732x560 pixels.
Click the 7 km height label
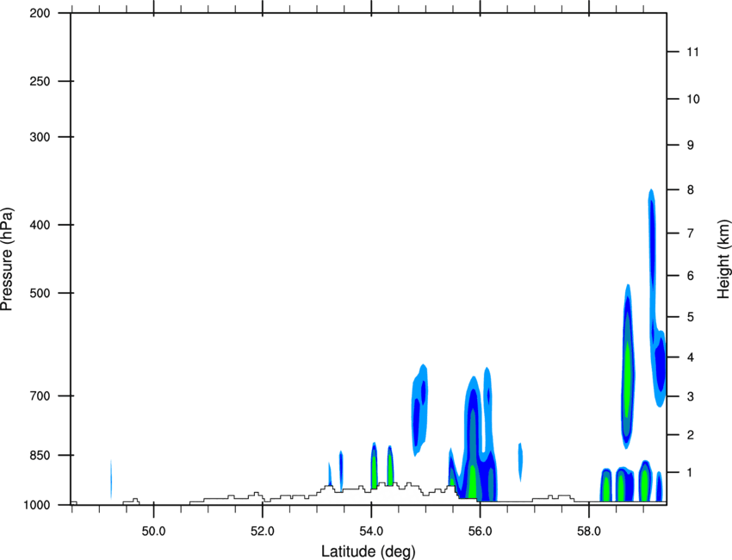(690, 233)
